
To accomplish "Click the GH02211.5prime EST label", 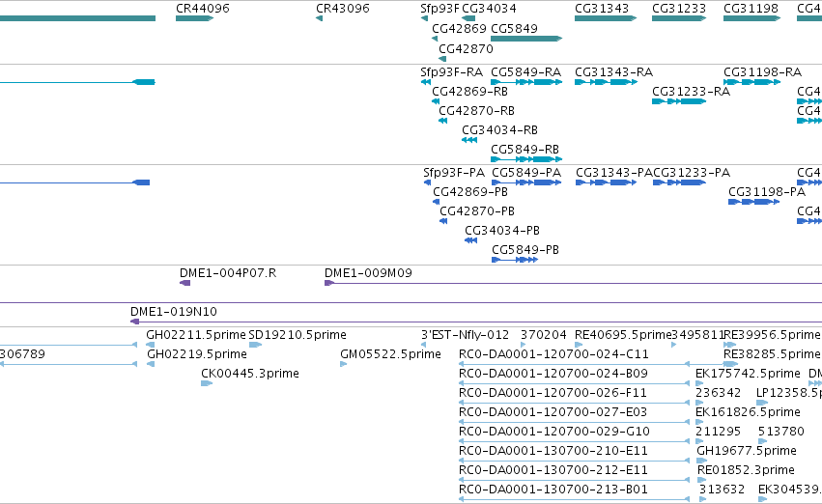I will click(x=195, y=335).
